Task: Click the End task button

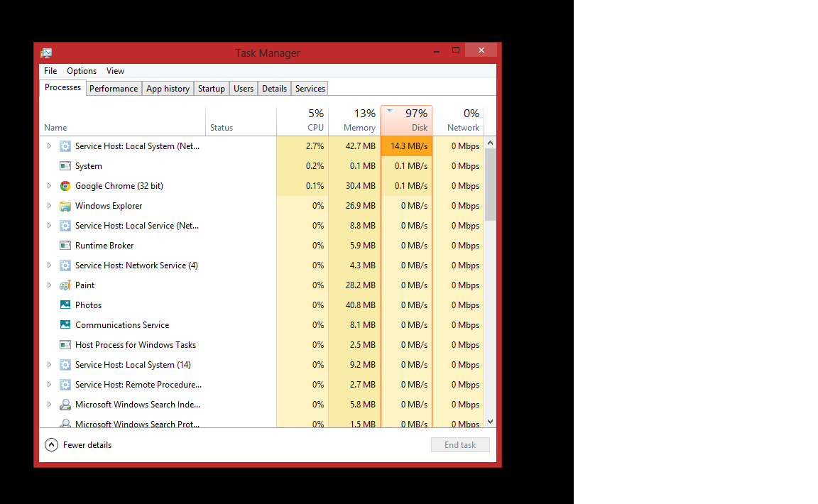Action: coord(460,445)
